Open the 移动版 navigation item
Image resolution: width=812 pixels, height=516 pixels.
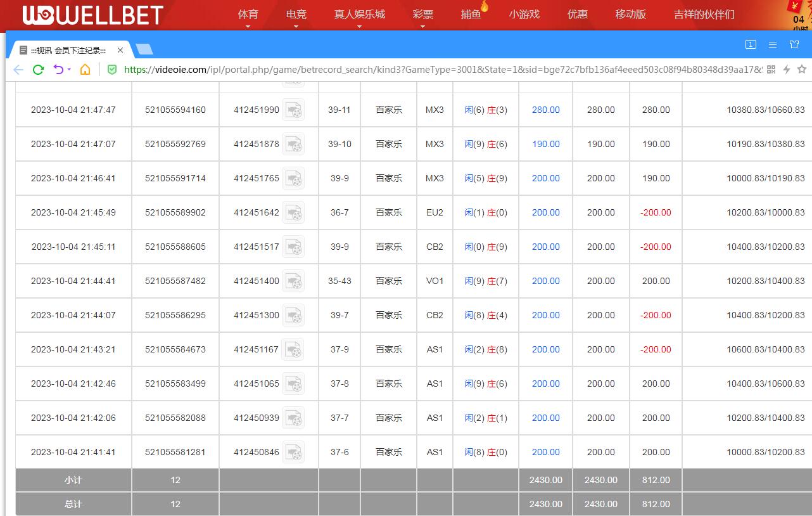[631, 14]
